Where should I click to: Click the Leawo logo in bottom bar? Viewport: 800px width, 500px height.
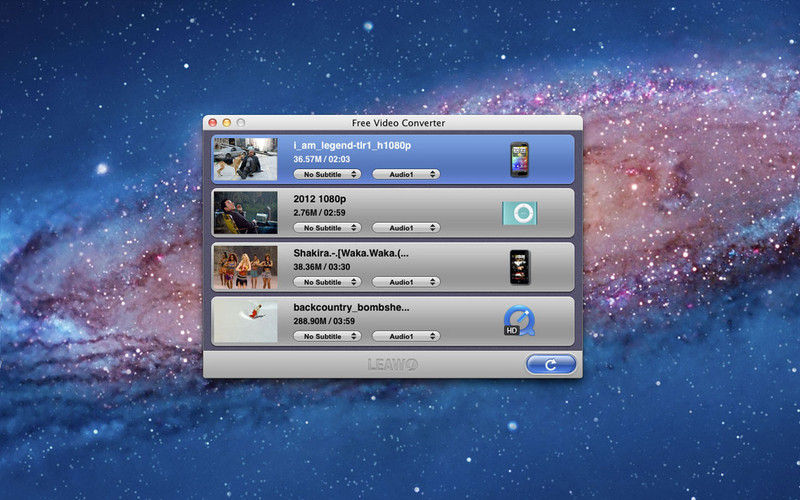(x=392, y=365)
